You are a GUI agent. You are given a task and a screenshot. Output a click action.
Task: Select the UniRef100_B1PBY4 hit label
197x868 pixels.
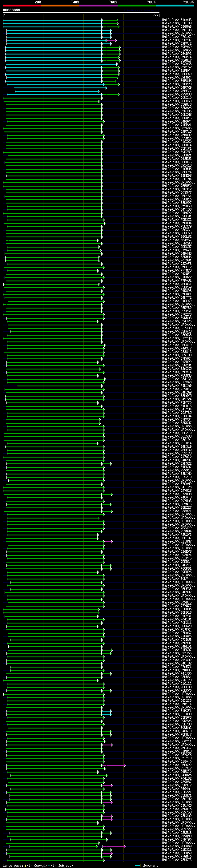pos(177,71)
